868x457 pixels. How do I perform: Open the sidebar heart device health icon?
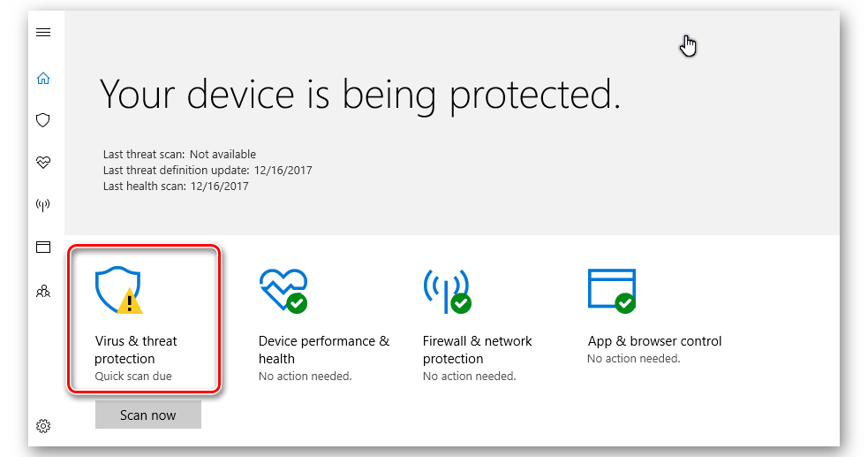[x=43, y=163]
